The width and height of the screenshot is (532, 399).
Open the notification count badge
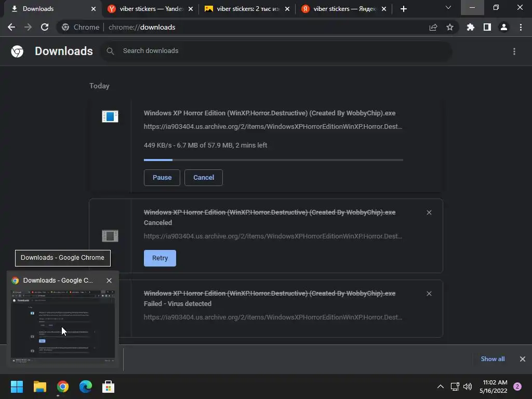pyautogui.click(x=517, y=387)
